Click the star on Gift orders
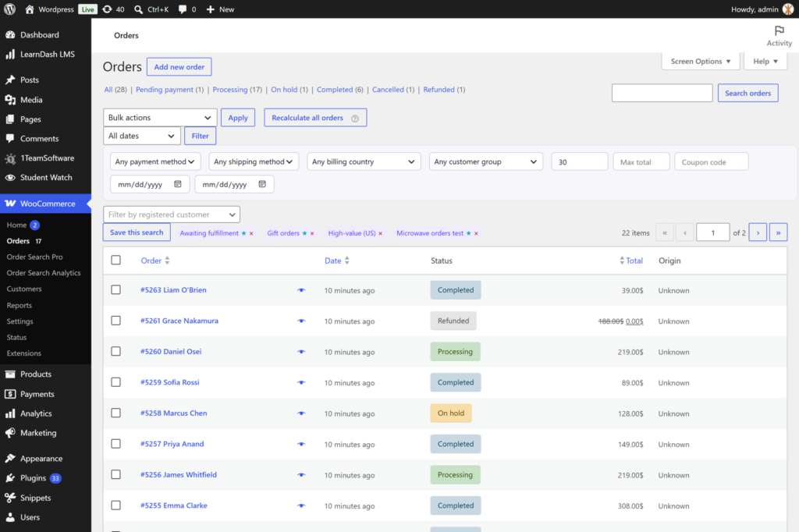The image size is (799, 532). tap(305, 233)
